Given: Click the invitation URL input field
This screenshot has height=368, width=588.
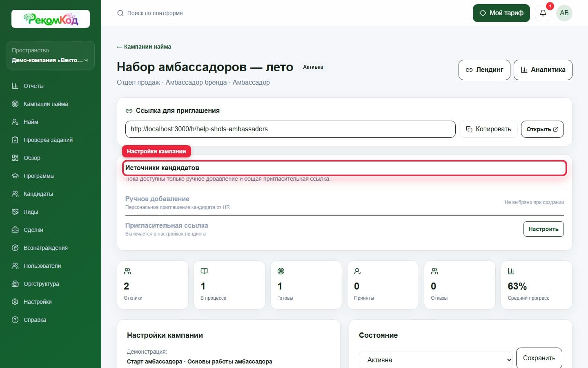Looking at the screenshot, I should 290,129.
